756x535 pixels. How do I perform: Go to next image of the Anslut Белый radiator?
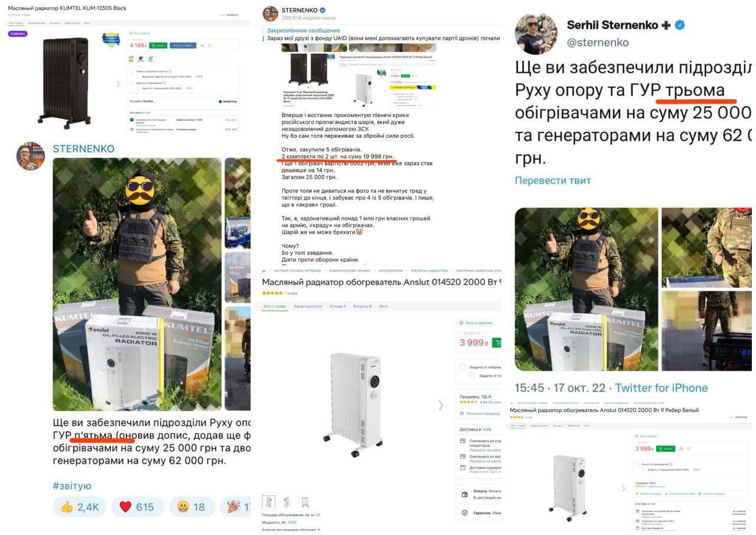click(622, 488)
